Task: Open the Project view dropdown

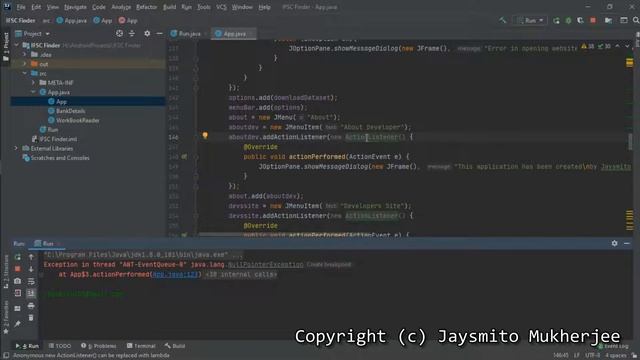Action: (32, 33)
